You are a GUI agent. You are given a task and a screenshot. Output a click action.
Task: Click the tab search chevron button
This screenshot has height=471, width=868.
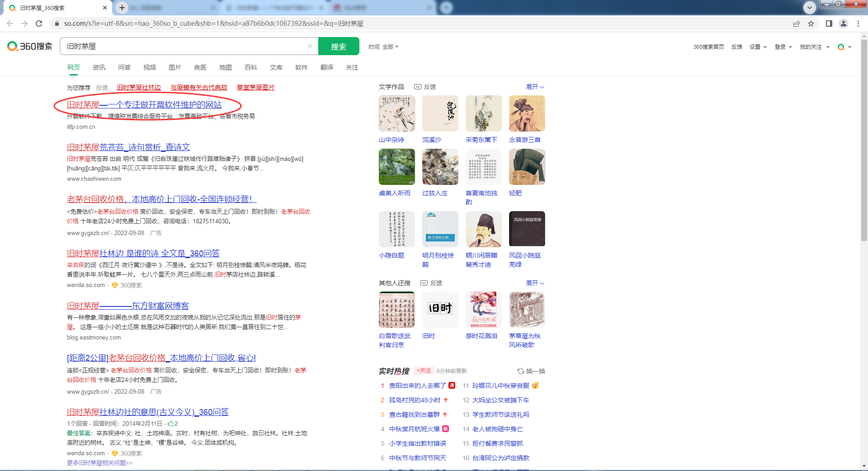point(810,7)
